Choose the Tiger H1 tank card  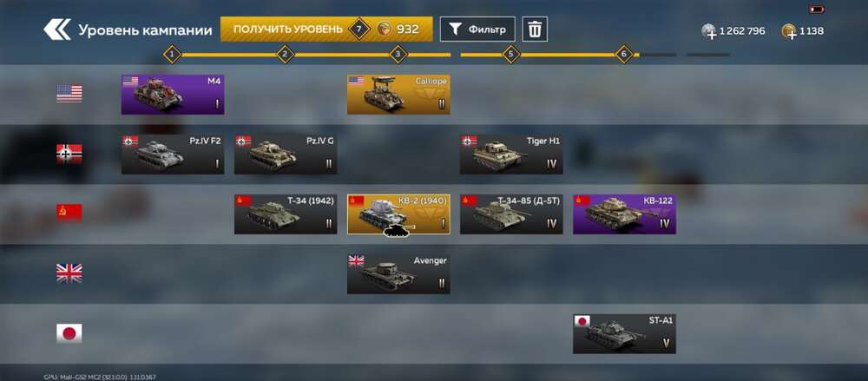(x=511, y=154)
